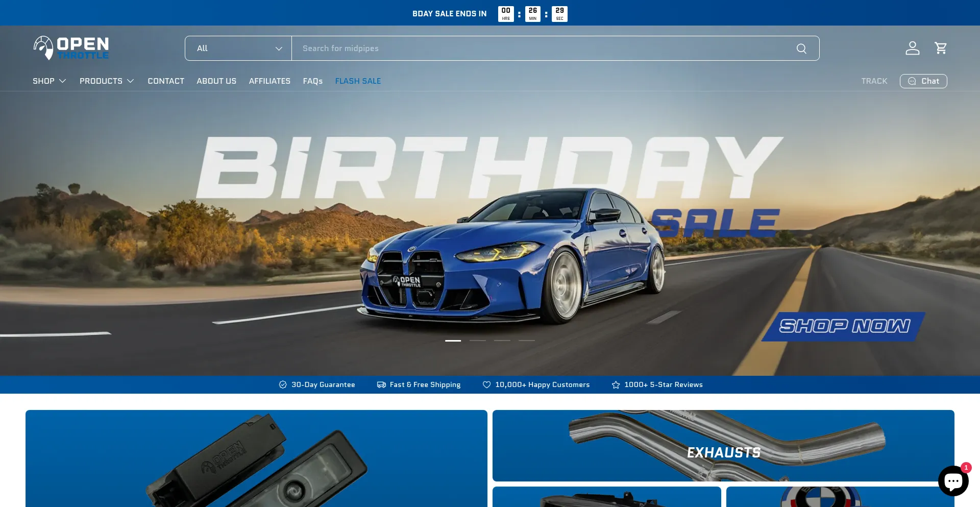Image resolution: width=980 pixels, height=507 pixels.
Task: Open the AFFILIATES page
Action: coord(269,81)
